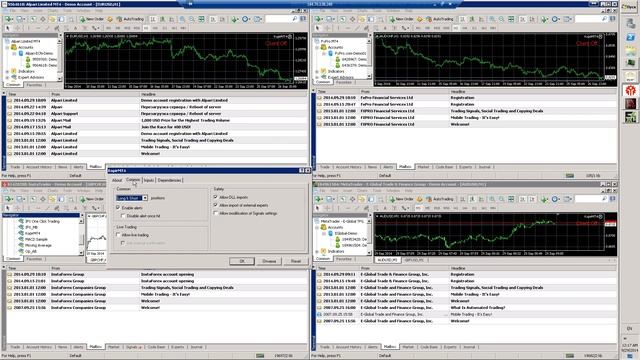Click red icon in right desktop sidebar
Screen dimensions: 640x360
(x=631, y=90)
